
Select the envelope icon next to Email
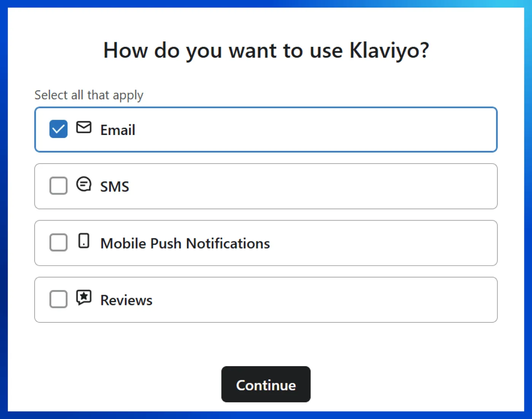(84, 129)
